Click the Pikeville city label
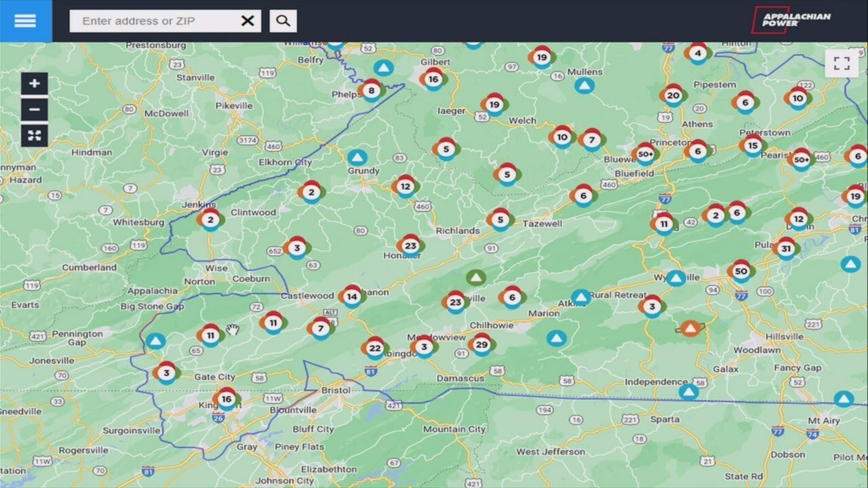Viewport: 868px width, 488px height. tap(234, 106)
